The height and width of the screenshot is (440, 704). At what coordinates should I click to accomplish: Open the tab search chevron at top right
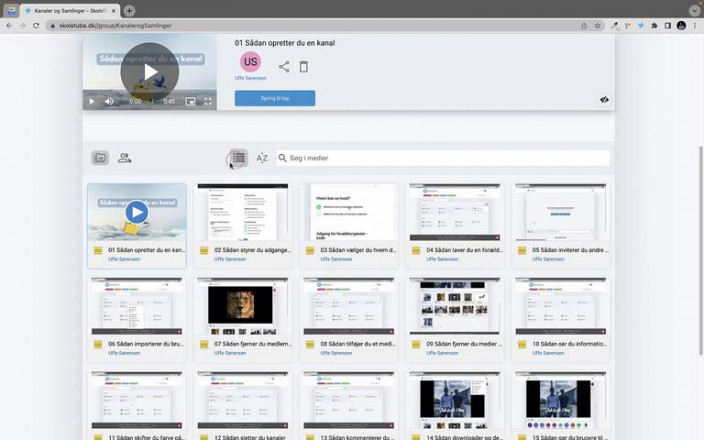(694, 10)
